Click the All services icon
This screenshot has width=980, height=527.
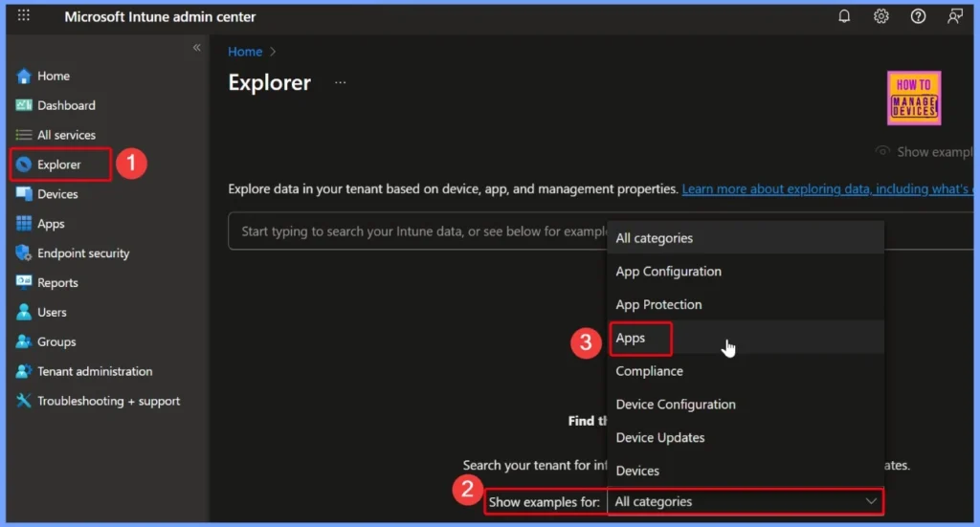[24, 135]
